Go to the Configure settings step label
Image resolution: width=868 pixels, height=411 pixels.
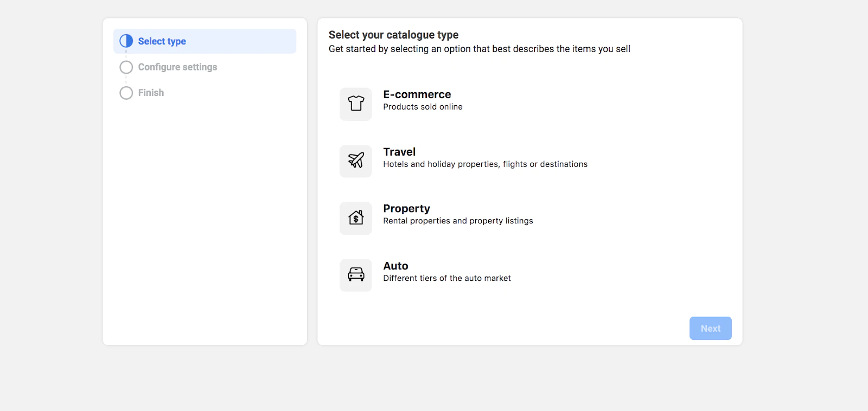(x=177, y=67)
